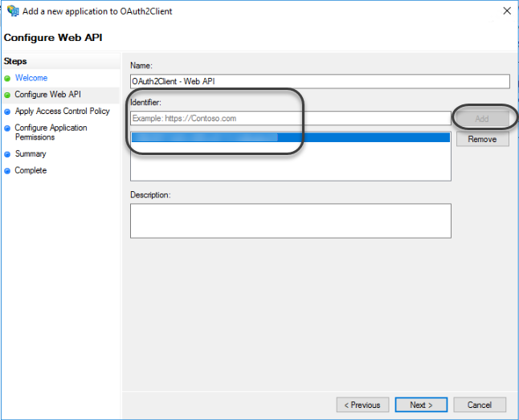Click the blue bullet beside Apply Access Control Policy
This screenshot has width=519, height=420.
[7, 112]
